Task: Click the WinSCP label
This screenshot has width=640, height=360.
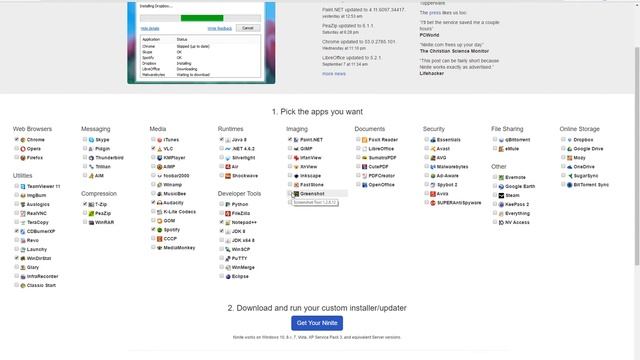Action: [x=241, y=249]
